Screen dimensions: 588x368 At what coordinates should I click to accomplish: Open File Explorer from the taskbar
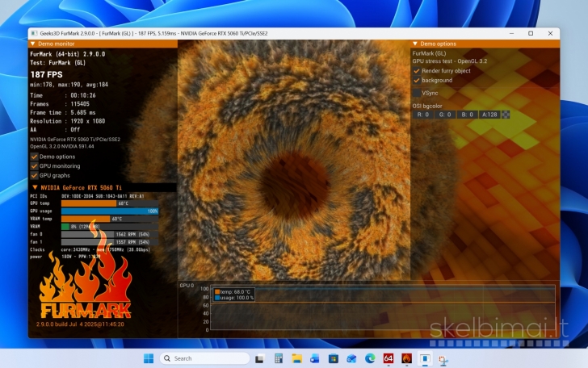[x=296, y=358]
